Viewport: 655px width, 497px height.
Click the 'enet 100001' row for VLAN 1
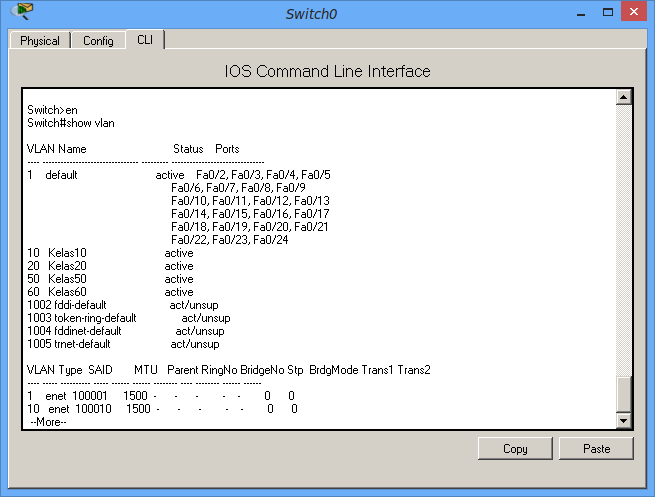[x=161, y=396]
